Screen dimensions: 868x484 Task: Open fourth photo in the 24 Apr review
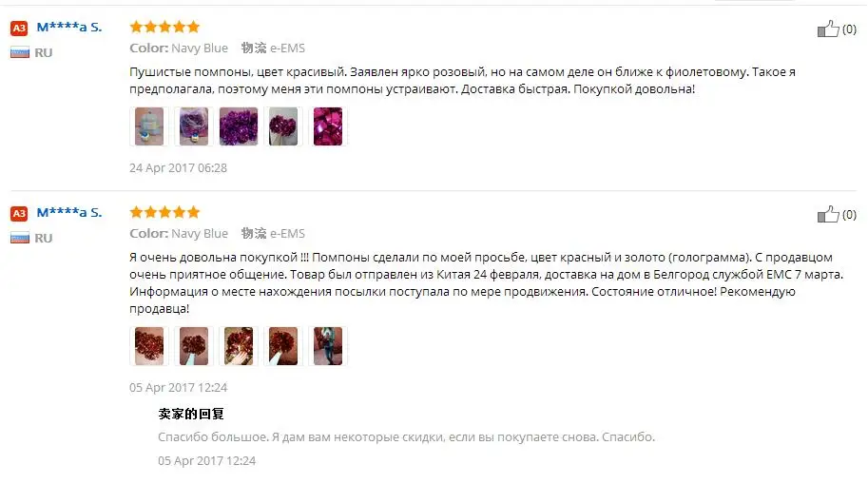283,126
